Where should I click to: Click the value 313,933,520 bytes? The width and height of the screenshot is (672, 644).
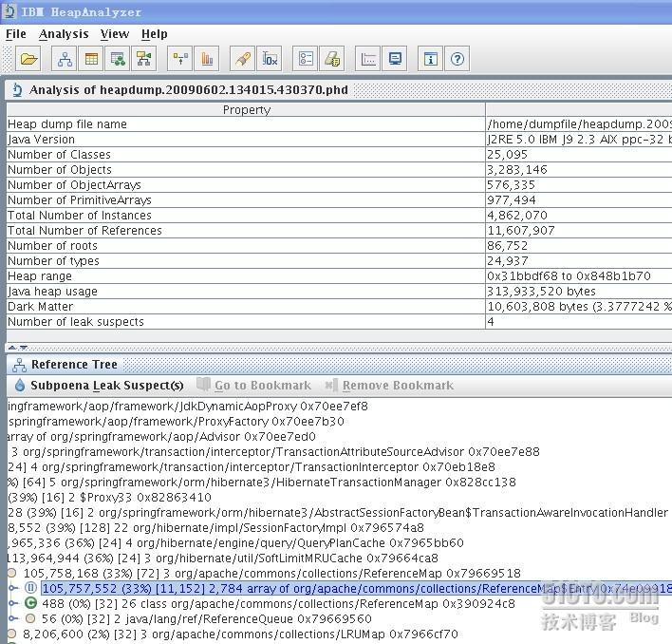click(541, 292)
